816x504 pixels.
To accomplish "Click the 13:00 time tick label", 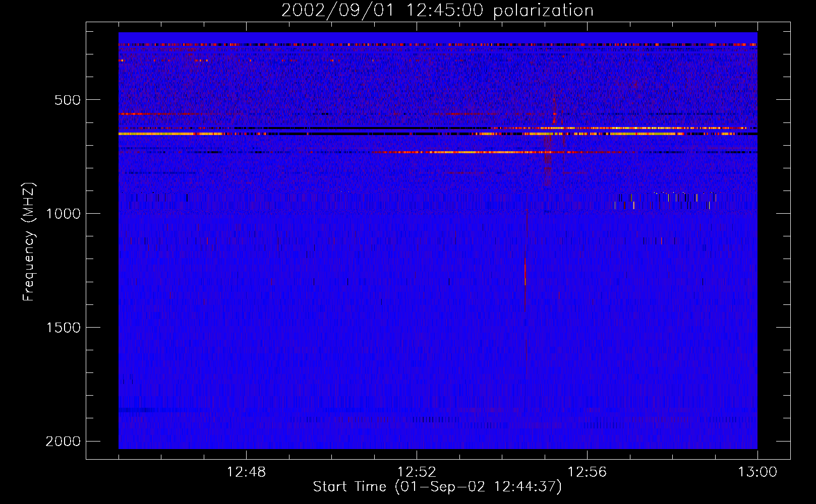I will [x=757, y=472].
